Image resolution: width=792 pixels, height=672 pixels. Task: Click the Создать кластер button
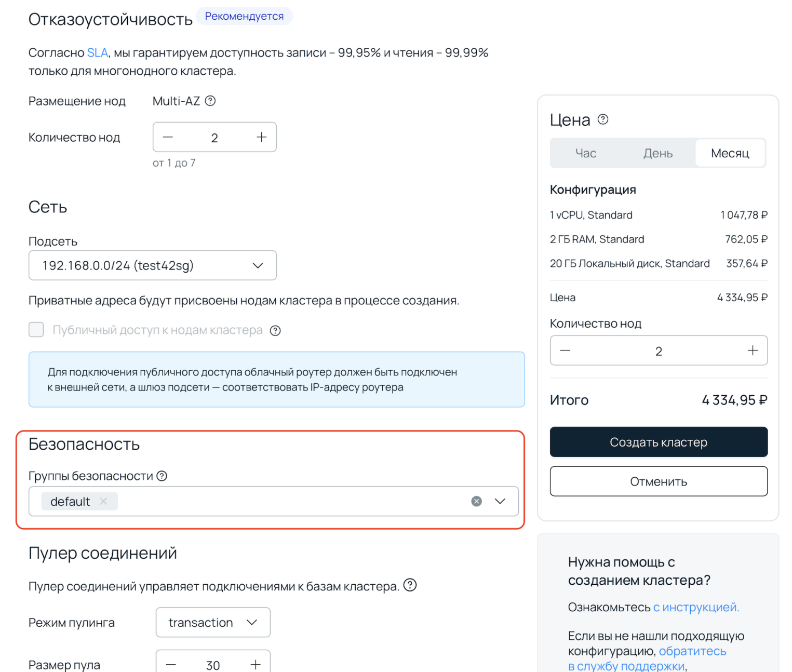click(658, 442)
